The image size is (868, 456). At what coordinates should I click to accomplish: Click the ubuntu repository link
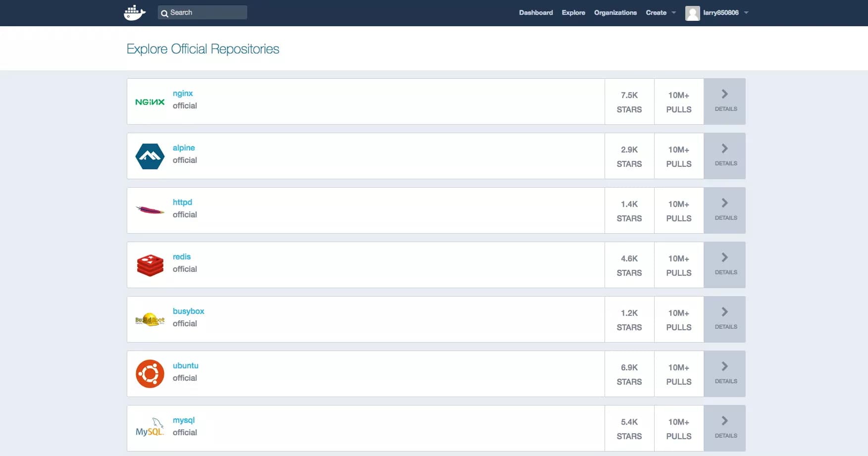185,365
